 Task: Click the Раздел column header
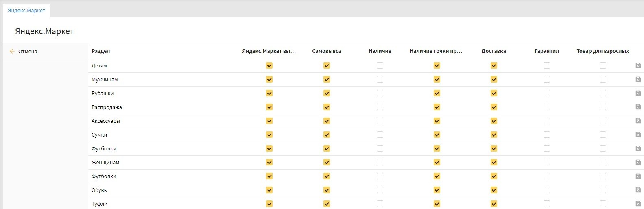click(101, 51)
